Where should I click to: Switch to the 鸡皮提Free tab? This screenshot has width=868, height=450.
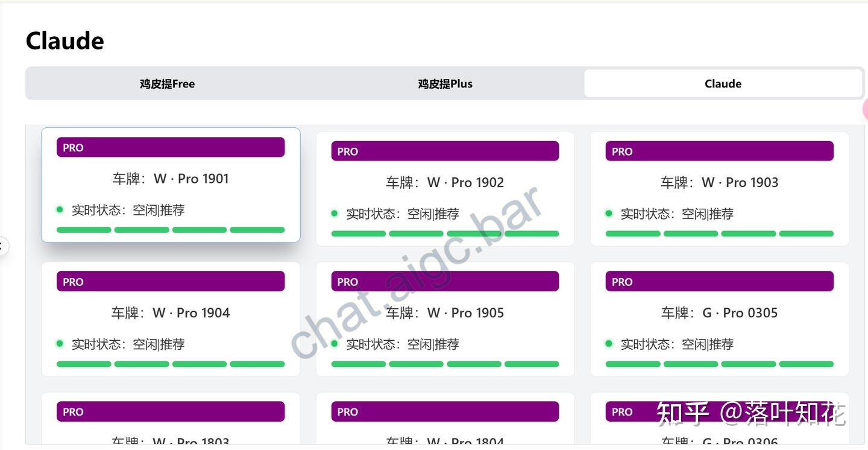coord(167,84)
